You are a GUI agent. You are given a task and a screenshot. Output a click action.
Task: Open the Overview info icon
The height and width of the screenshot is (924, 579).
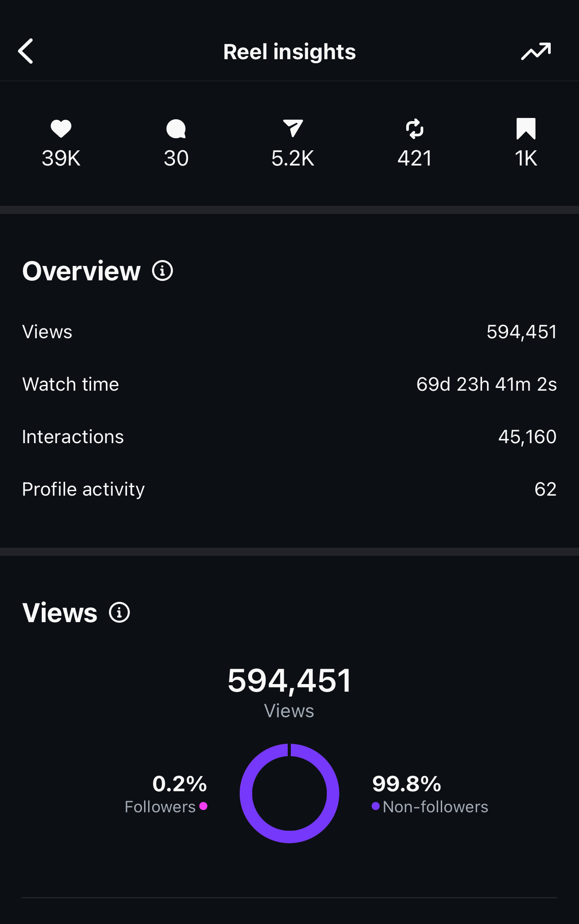pos(162,271)
